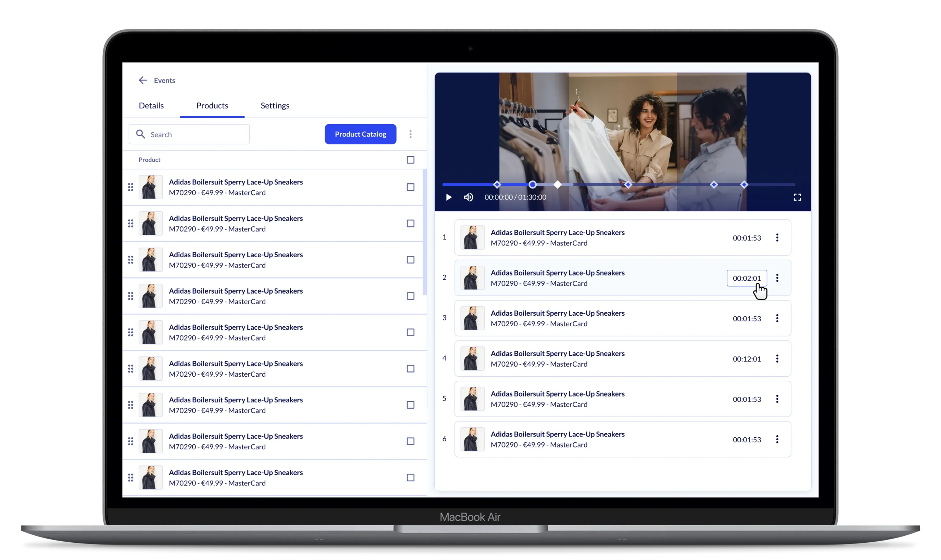Open the options menu for timeline item 1

pos(777,237)
